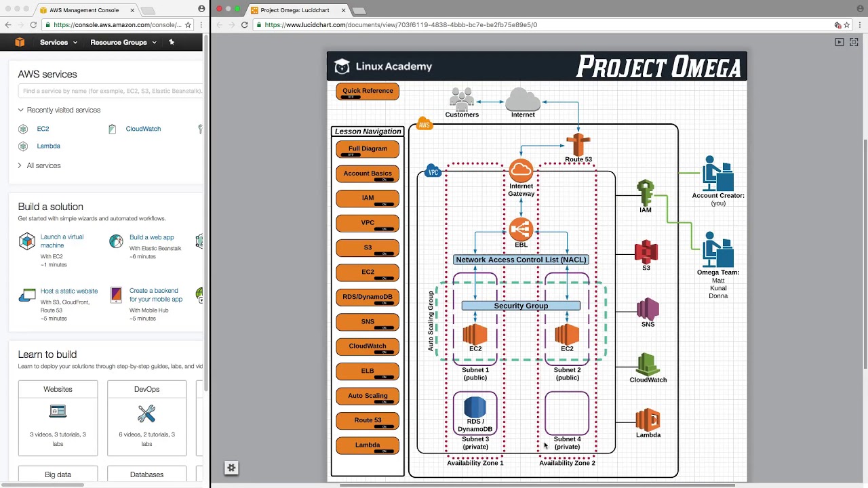
Task: Click Host a static website link
Action: (68, 291)
